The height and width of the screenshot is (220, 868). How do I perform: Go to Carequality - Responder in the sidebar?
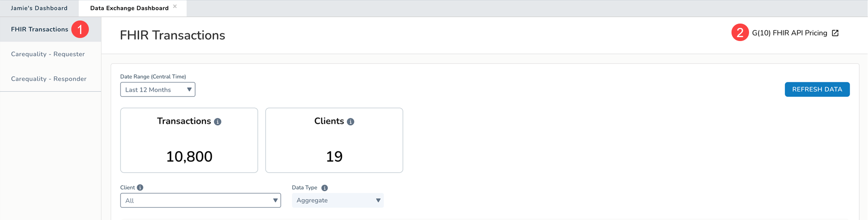pyautogui.click(x=49, y=79)
